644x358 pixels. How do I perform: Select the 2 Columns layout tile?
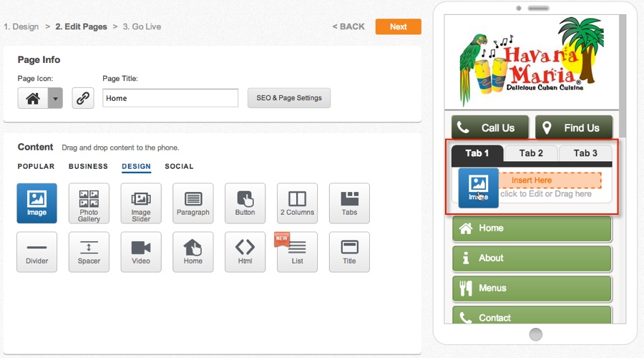point(298,203)
